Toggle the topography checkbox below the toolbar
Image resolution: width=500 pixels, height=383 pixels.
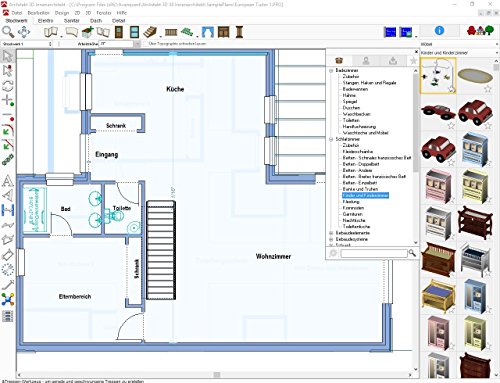(x=146, y=44)
